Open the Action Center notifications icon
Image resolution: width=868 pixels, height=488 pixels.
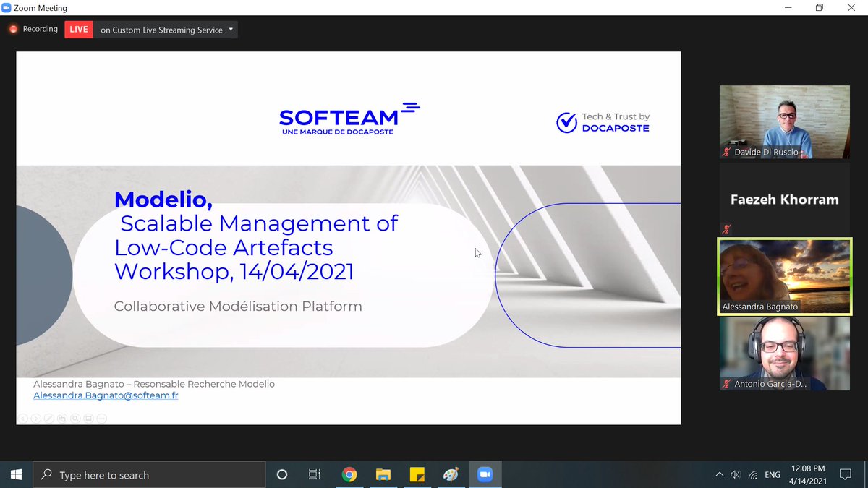(844, 474)
